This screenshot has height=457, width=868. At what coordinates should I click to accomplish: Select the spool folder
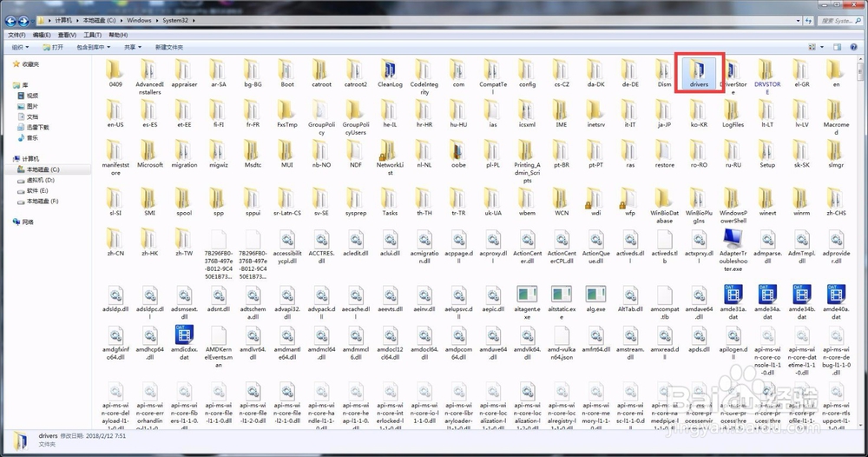point(184,202)
